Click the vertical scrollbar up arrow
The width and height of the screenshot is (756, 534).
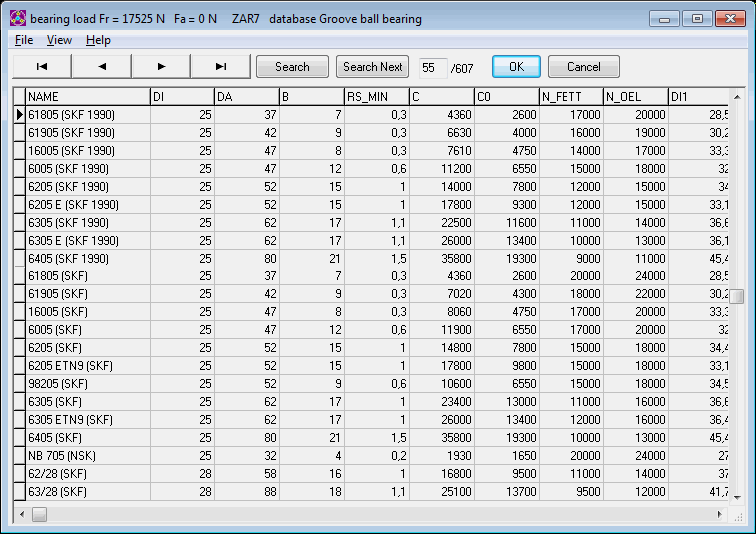(737, 97)
